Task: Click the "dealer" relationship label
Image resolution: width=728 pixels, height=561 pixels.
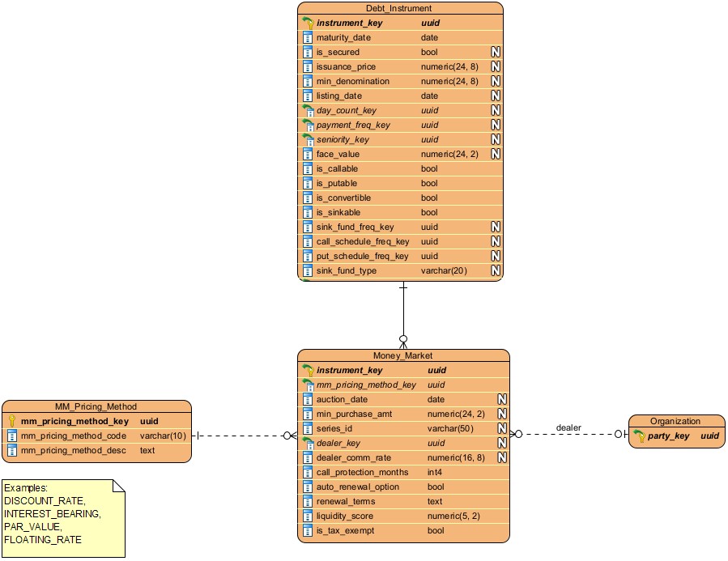Action: [568, 427]
